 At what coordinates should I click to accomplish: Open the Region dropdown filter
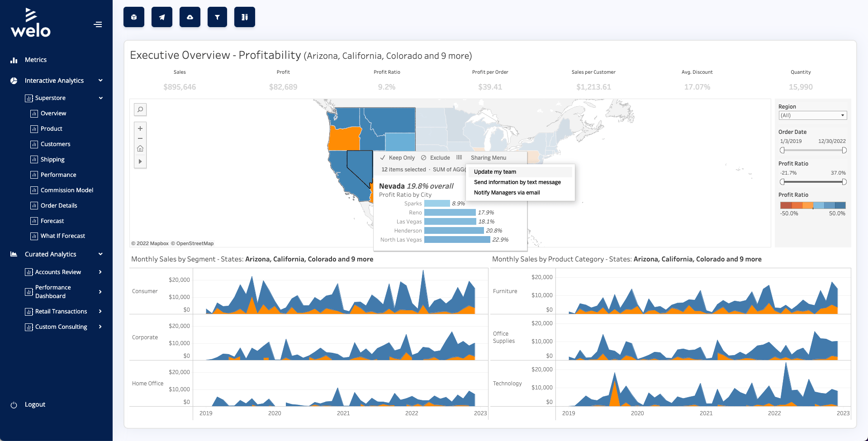[812, 115]
